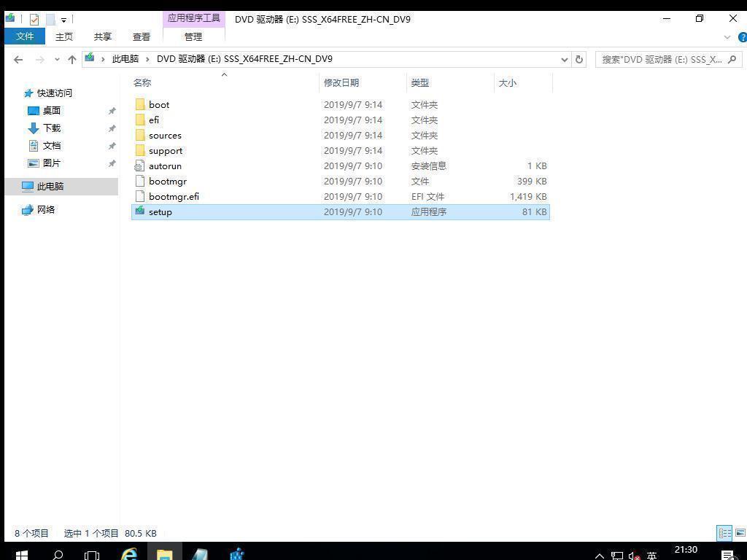Click 此电脑 in the address breadcrumb

(125, 59)
